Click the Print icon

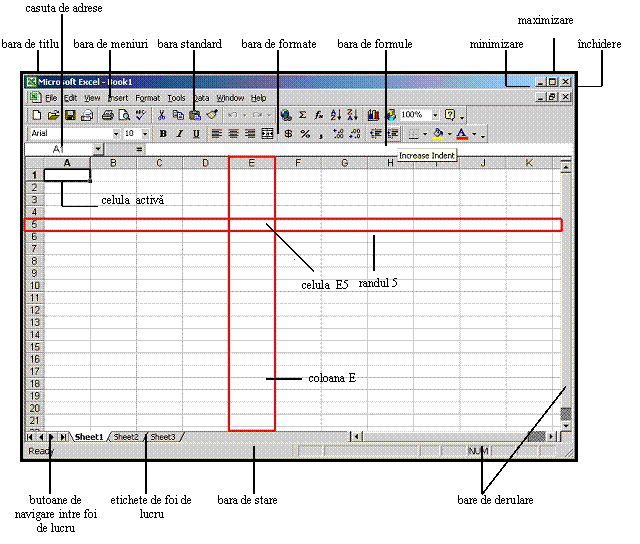107,116
